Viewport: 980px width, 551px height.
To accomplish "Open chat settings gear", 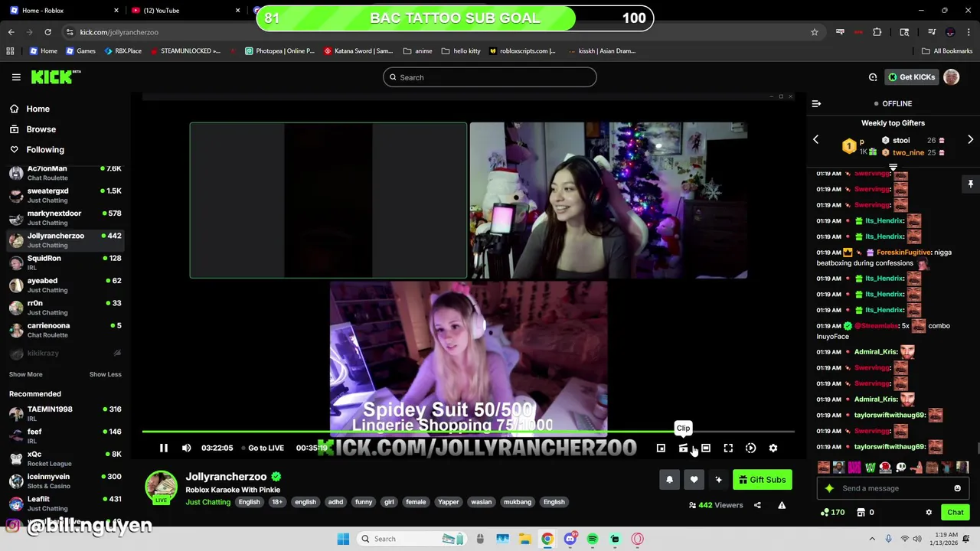I will pos(929,512).
